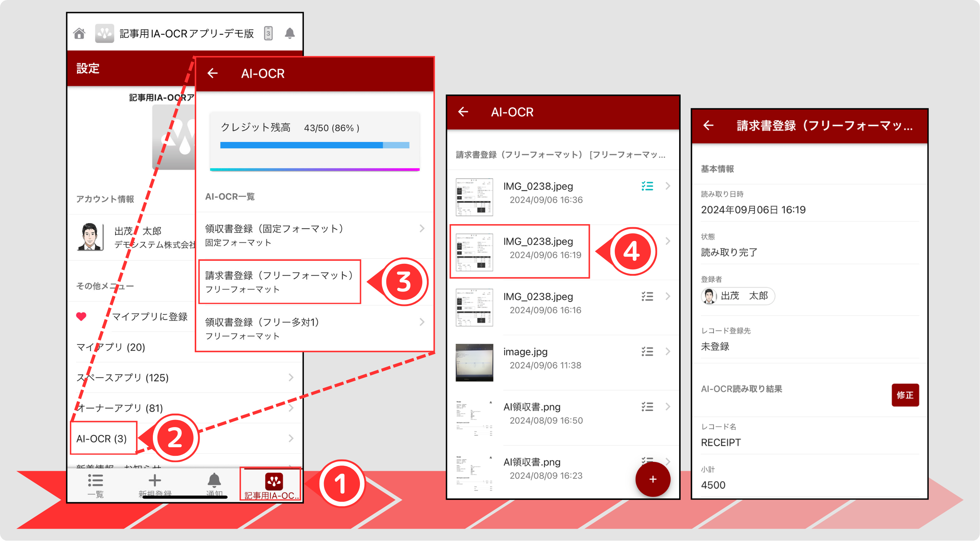Viewport: 980px width, 541px height.
Task: Open chevron on IMG_0238.jpeg 16:36 row
Action: [x=668, y=186]
